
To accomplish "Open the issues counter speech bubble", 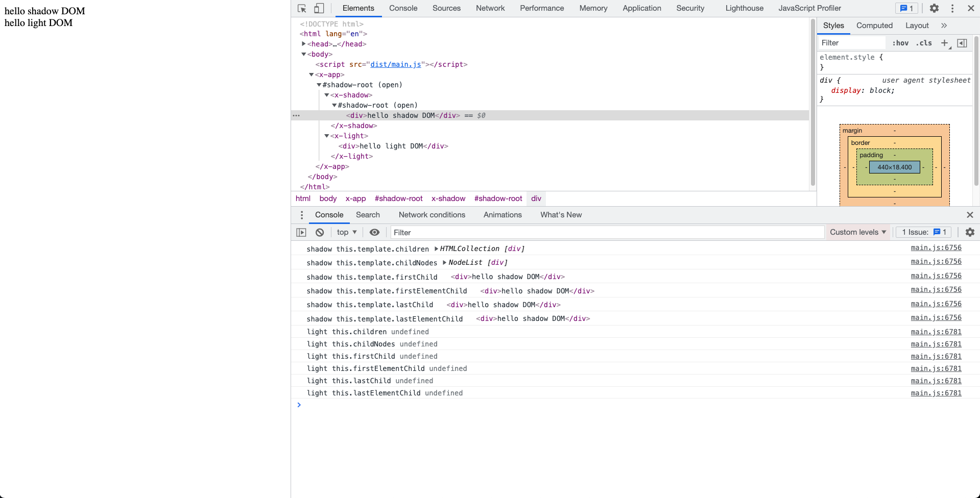I will [x=906, y=8].
